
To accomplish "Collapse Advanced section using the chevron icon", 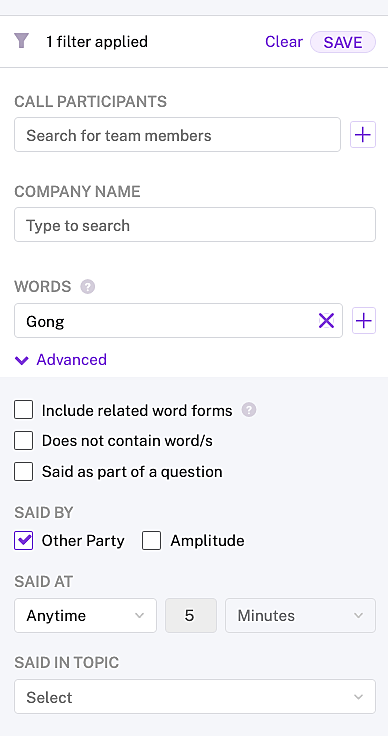I will 22,360.
